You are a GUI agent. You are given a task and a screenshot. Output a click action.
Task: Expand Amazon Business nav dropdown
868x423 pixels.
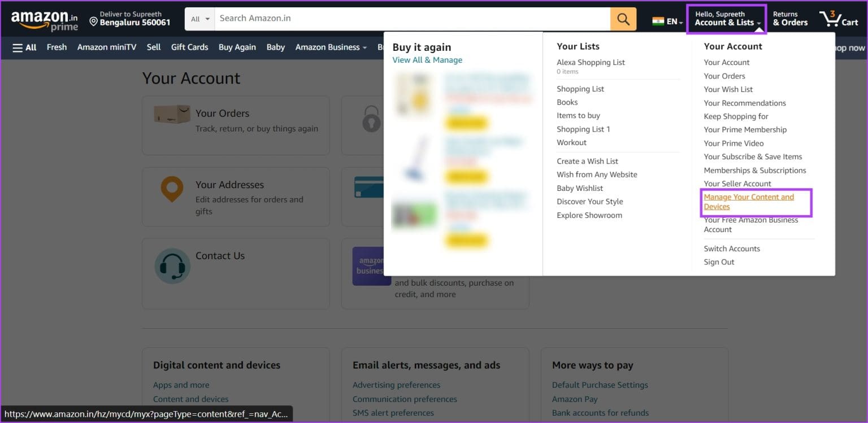(x=331, y=47)
